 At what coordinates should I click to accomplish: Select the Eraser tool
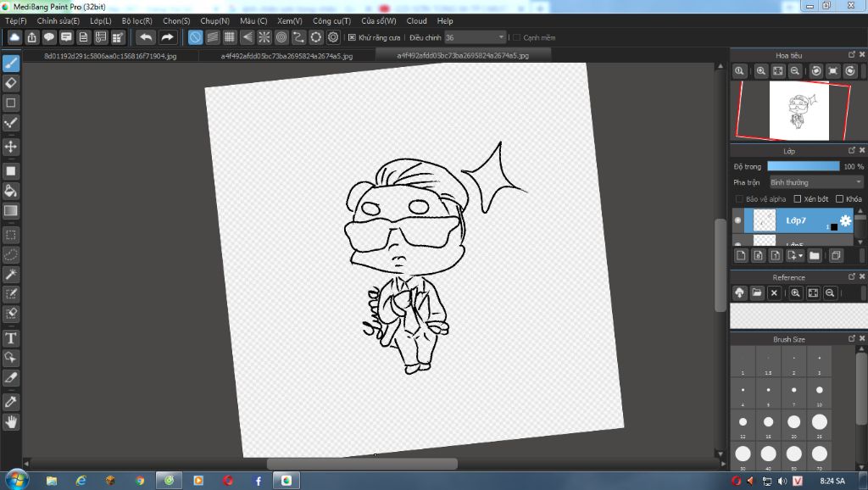10,83
